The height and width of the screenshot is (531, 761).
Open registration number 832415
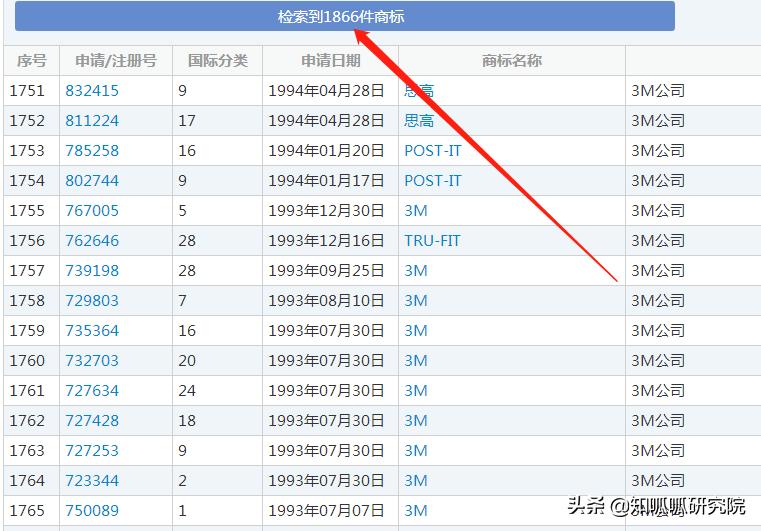point(92,91)
